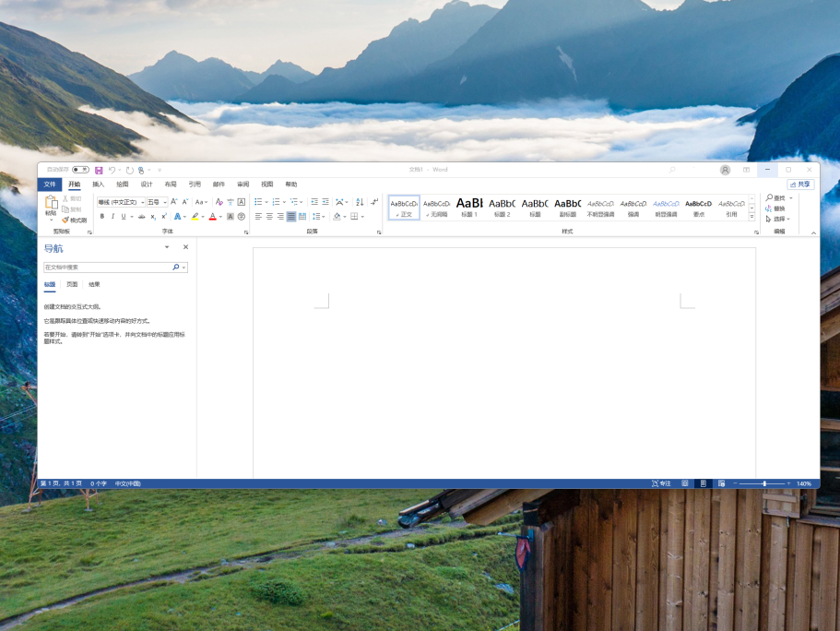Click the Save icon in title bar
The height and width of the screenshot is (631, 840).
click(99, 170)
